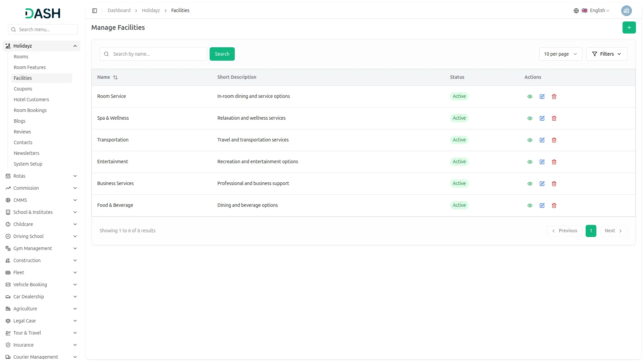Delete the Room Service facility

[554, 97]
